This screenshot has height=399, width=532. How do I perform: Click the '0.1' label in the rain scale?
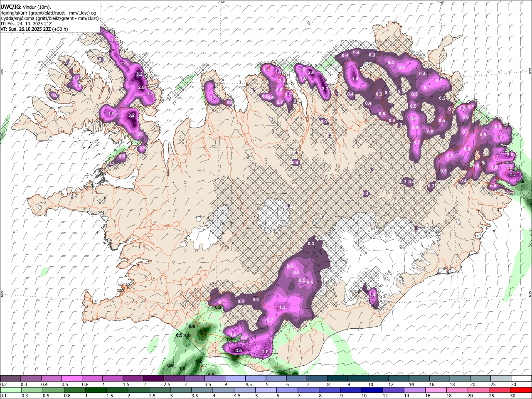[3, 396]
